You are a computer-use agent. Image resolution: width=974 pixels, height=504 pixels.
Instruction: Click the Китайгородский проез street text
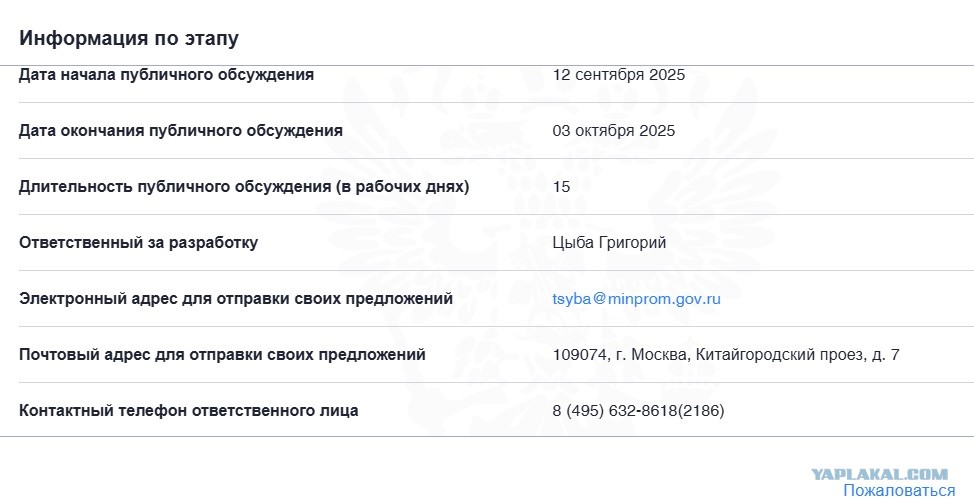780,355
